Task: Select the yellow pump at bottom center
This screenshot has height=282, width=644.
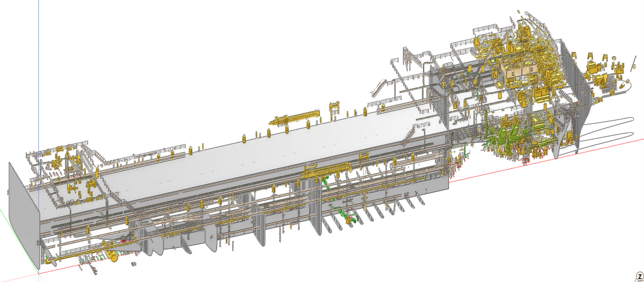Action: point(351,221)
